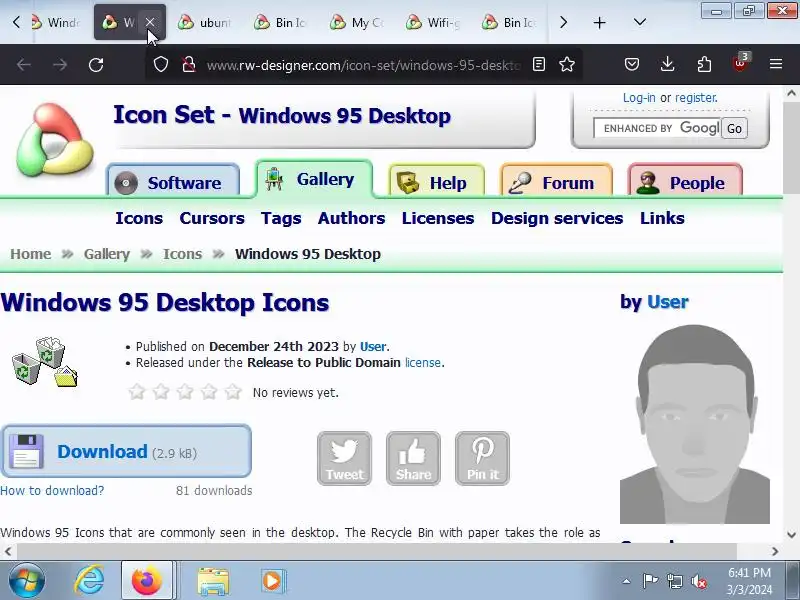Open the Help tab

[x=436, y=180]
